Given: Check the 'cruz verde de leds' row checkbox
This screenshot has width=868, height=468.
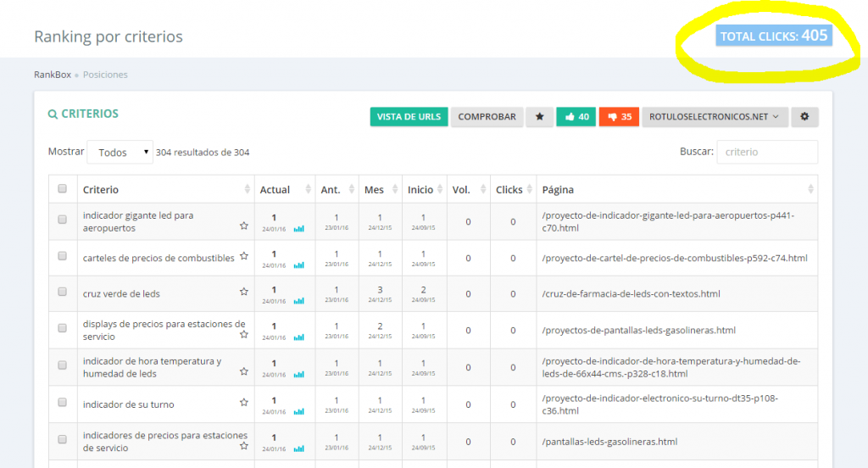Looking at the screenshot, I should (x=62, y=292).
